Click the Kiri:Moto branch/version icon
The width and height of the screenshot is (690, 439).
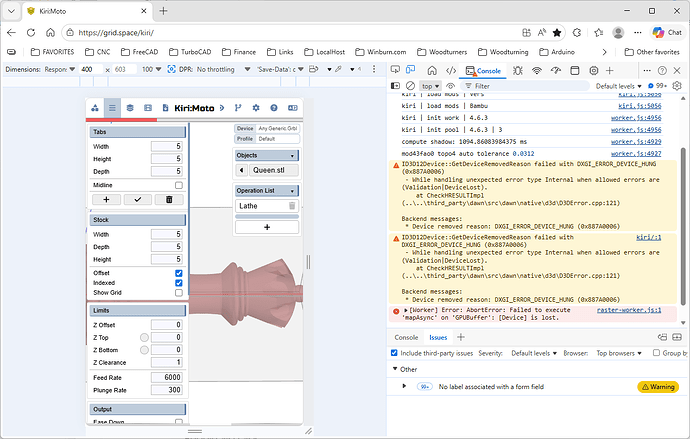click(x=238, y=108)
